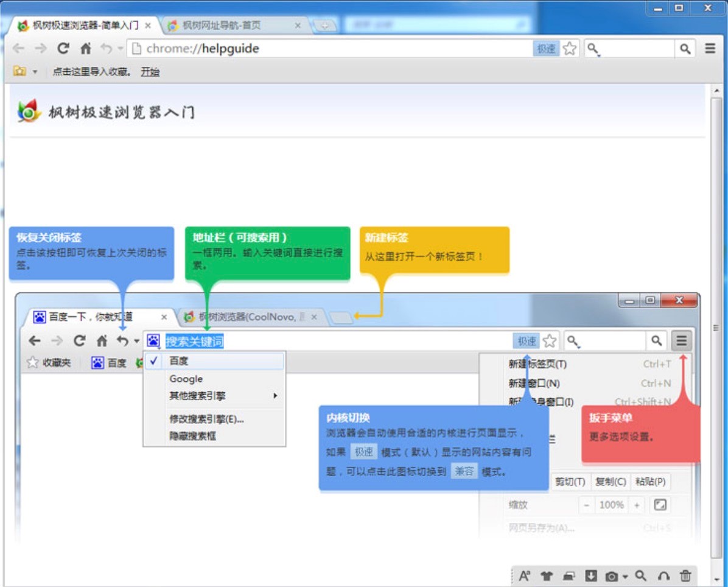Image resolution: width=728 pixels, height=587 pixels.
Task: Click the highlighted 搜索关键词 field in the illustration
Action: 194,342
